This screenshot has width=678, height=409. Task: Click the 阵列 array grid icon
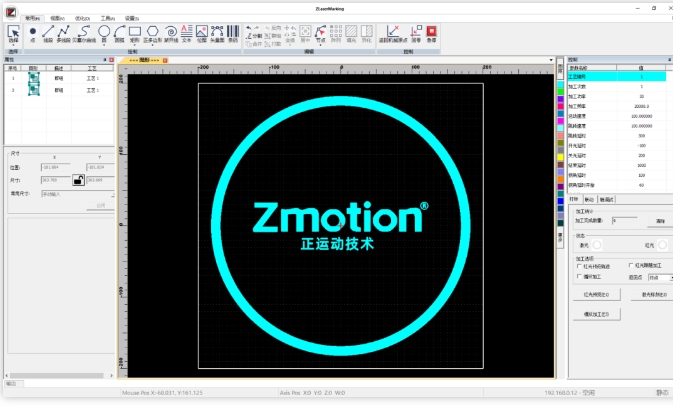[x=336, y=34]
